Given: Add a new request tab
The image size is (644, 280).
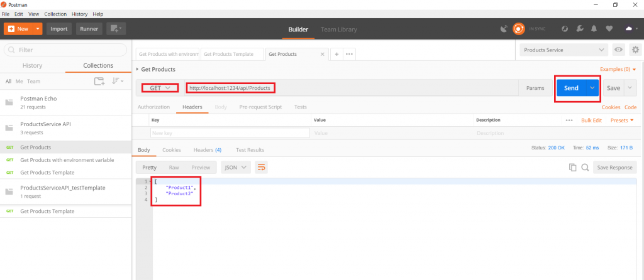Looking at the screenshot, I should 336,54.
